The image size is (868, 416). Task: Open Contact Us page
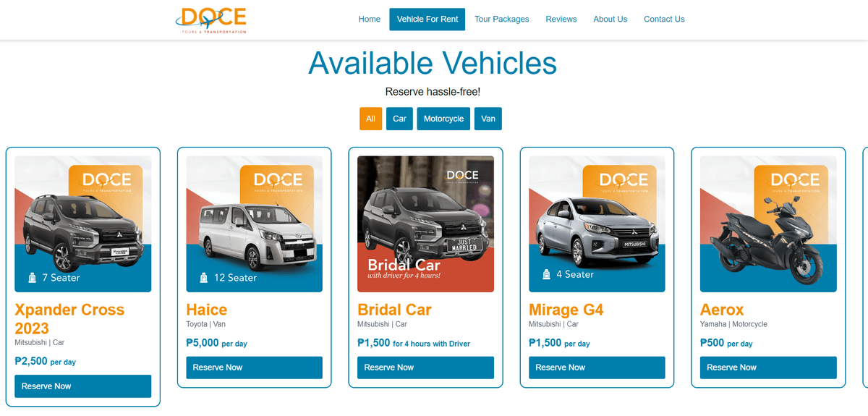[x=664, y=20]
